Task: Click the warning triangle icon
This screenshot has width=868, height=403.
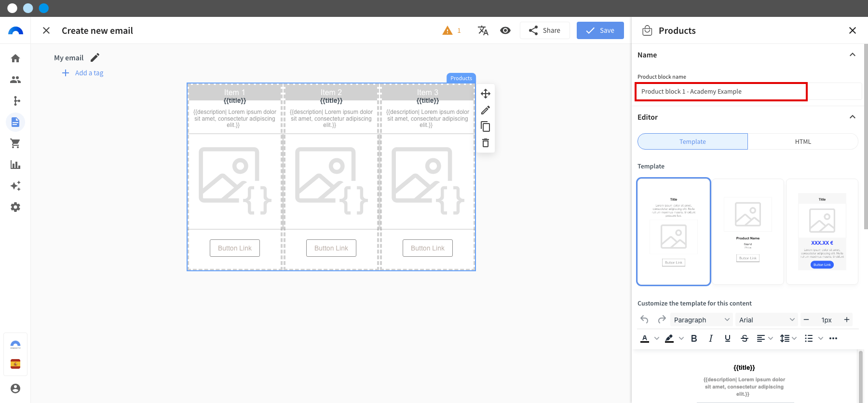Action: [x=448, y=30]
